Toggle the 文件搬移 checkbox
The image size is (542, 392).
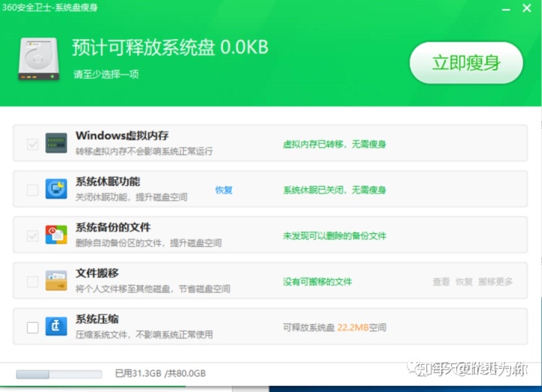click(32, 281)
